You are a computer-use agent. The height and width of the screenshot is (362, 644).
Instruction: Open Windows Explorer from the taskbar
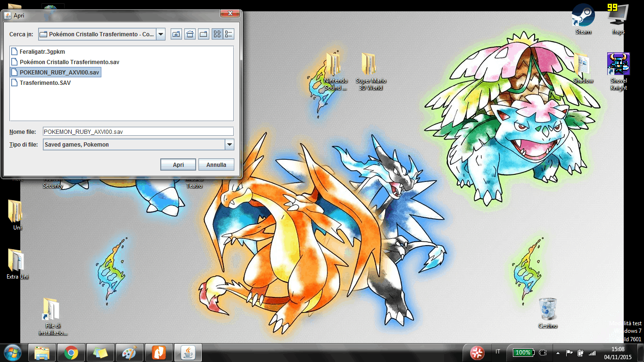click(x=42, y=353)
